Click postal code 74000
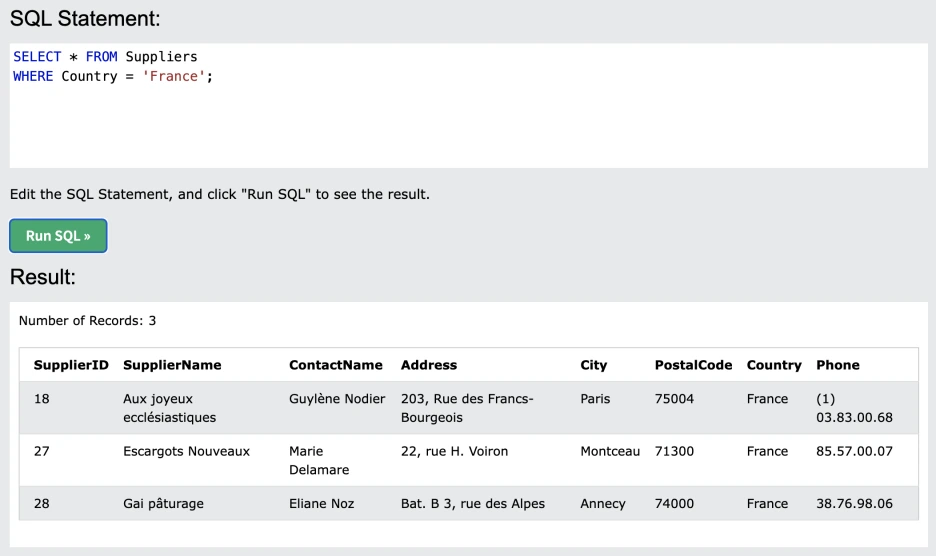 coord(674,504)
